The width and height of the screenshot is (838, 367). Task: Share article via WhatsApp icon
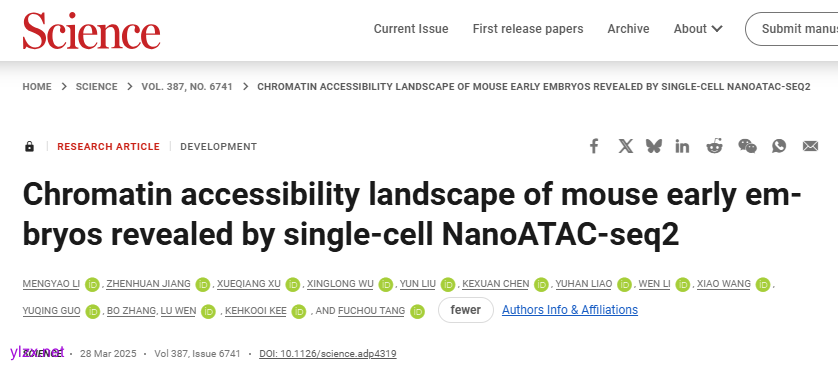tap(779, 146)
